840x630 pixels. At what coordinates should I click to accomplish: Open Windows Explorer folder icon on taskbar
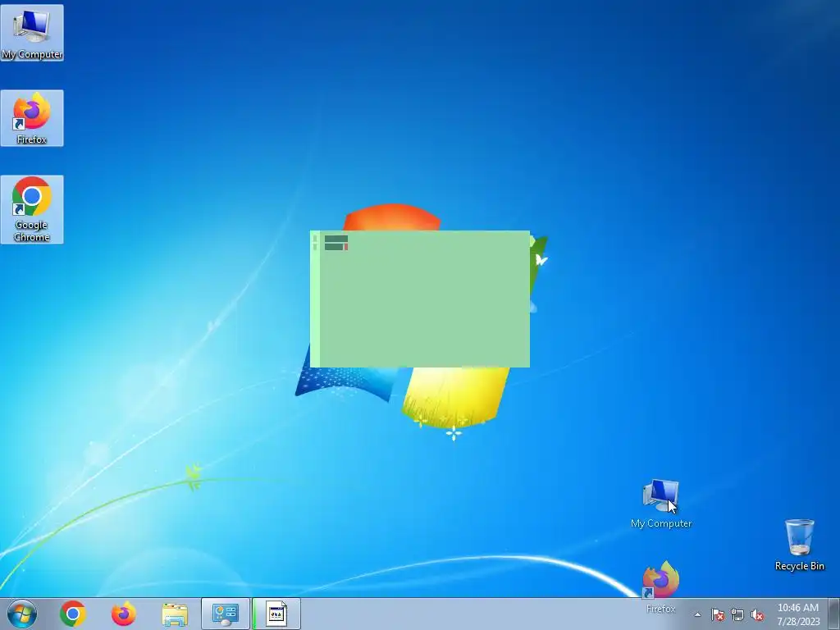click(x=175, y=614)
